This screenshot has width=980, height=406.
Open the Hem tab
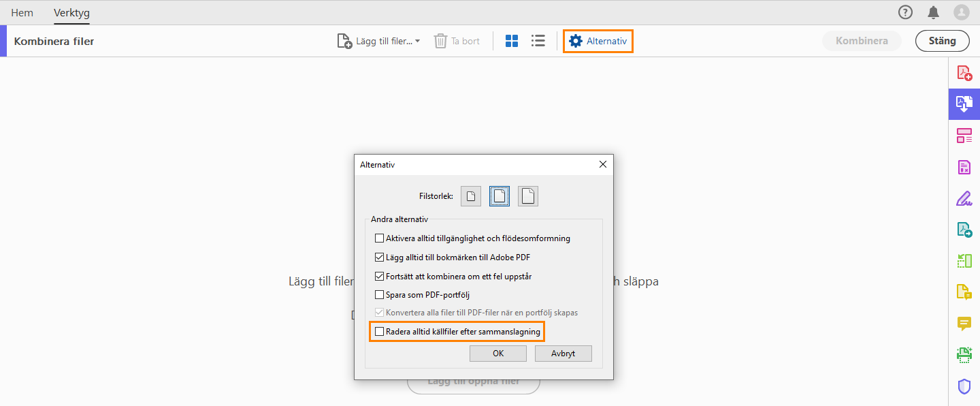(x=22, y=13)
